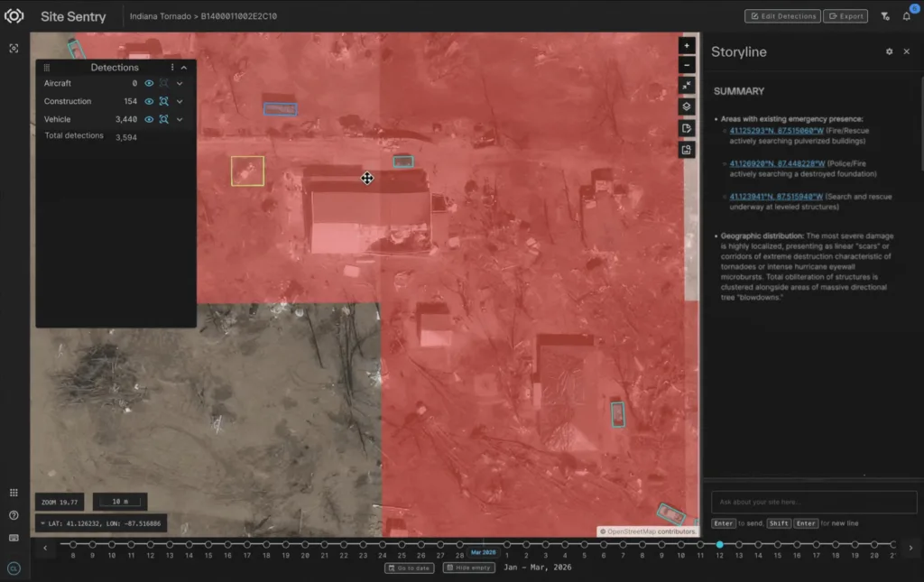Expand the Vehicle detections row chevron
This screenshot has height=582, width=924.
(x=180, y=119)
